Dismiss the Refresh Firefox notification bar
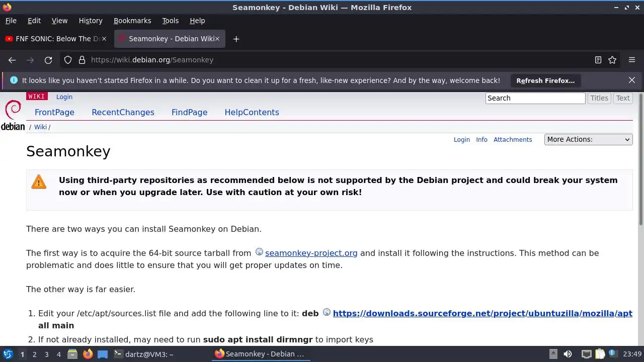The height and width of the screenshot is (362, 644). click(632, 80)
